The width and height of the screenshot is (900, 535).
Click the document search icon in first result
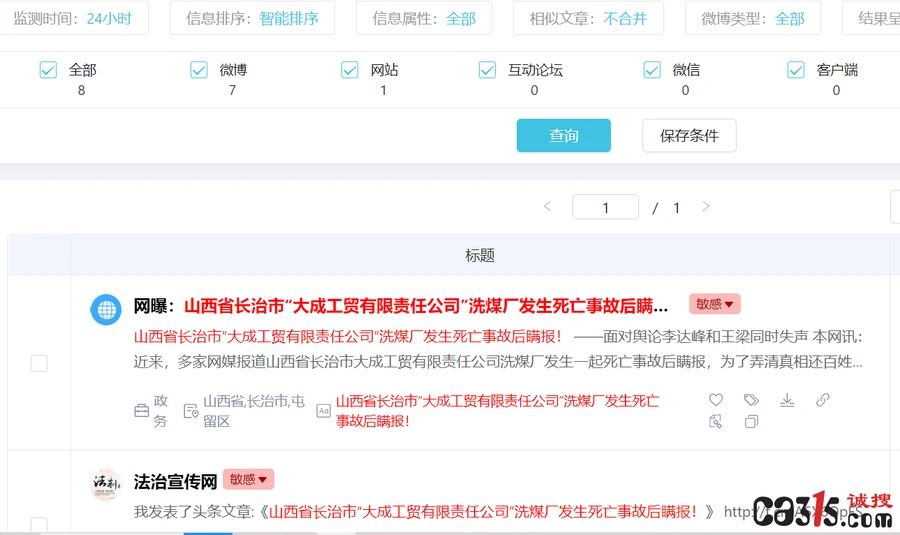tap(716, 422)
